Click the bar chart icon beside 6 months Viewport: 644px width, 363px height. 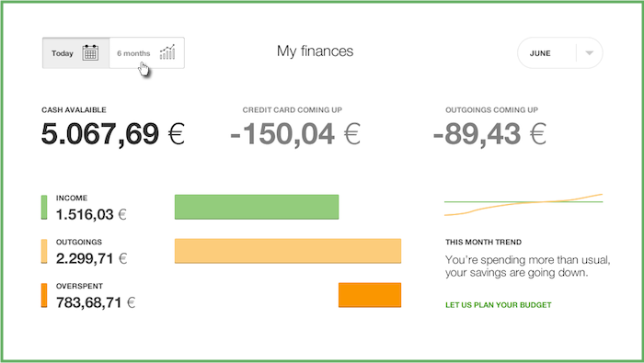point(167,52)
